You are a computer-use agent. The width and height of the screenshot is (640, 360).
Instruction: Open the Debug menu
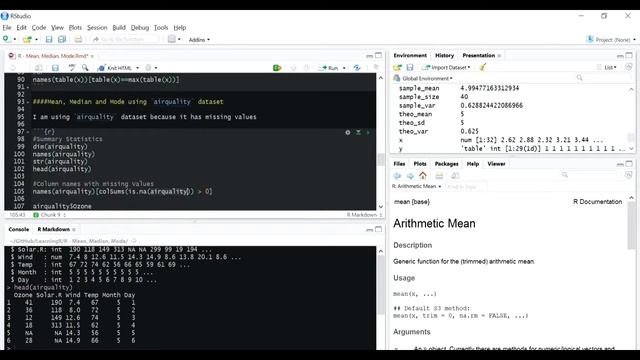[140, 27]
